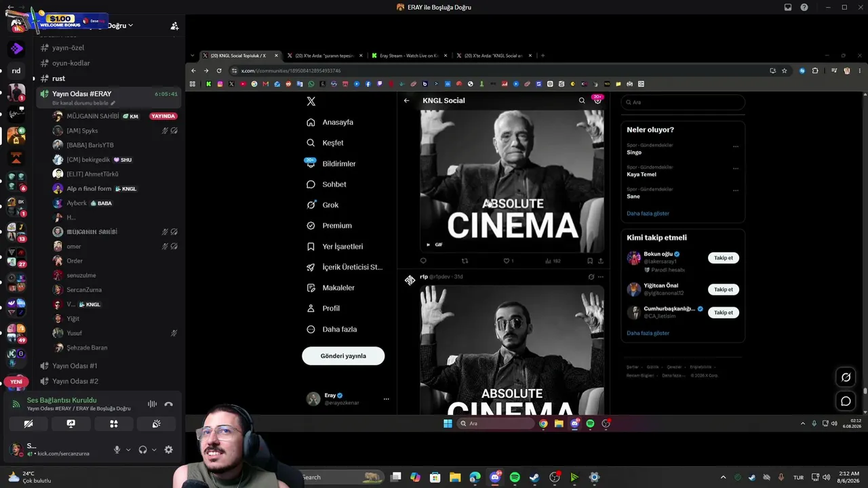Screen dimensions: 868x488
Task: Disconnect from the Discord voice channel
Action: coord(169,404)
